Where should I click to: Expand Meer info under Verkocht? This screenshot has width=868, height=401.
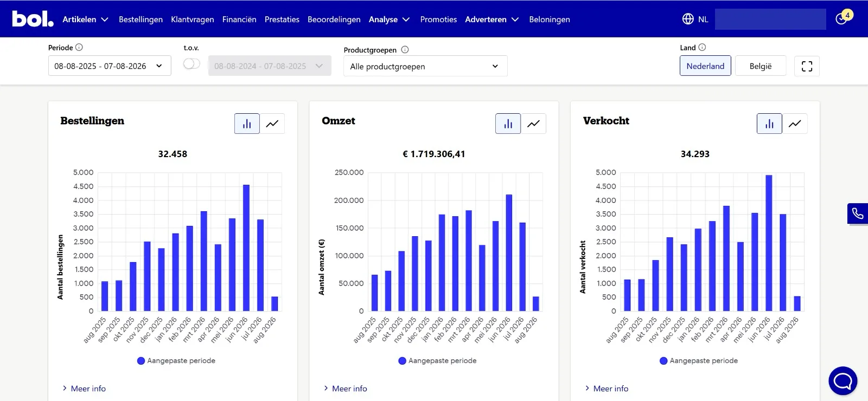pos(607,389)
